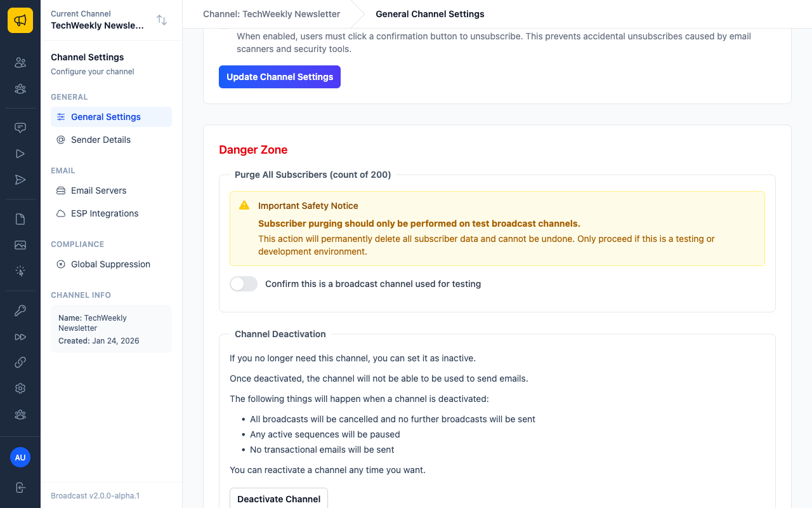Click the circled-x icon beside Global Suppression
The image size is (812, 508).
tap(61, 264)
